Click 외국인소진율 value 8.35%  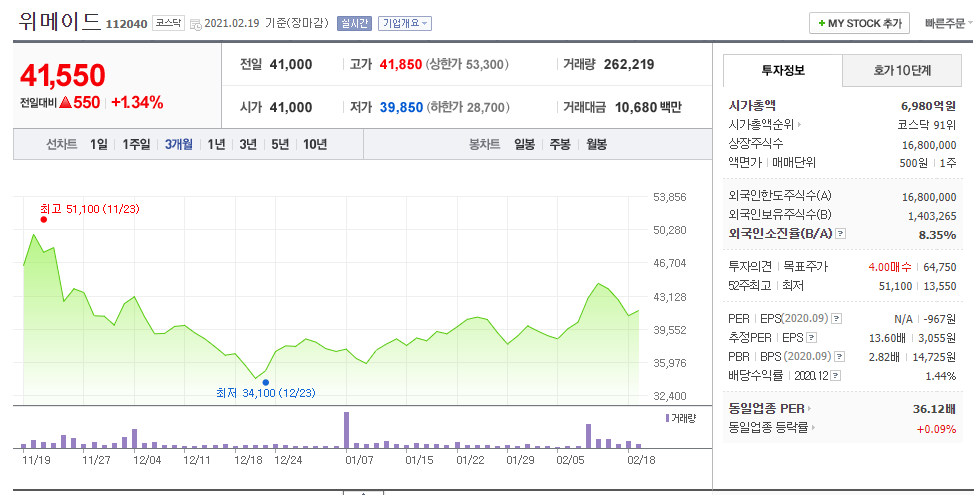[937, 235]
